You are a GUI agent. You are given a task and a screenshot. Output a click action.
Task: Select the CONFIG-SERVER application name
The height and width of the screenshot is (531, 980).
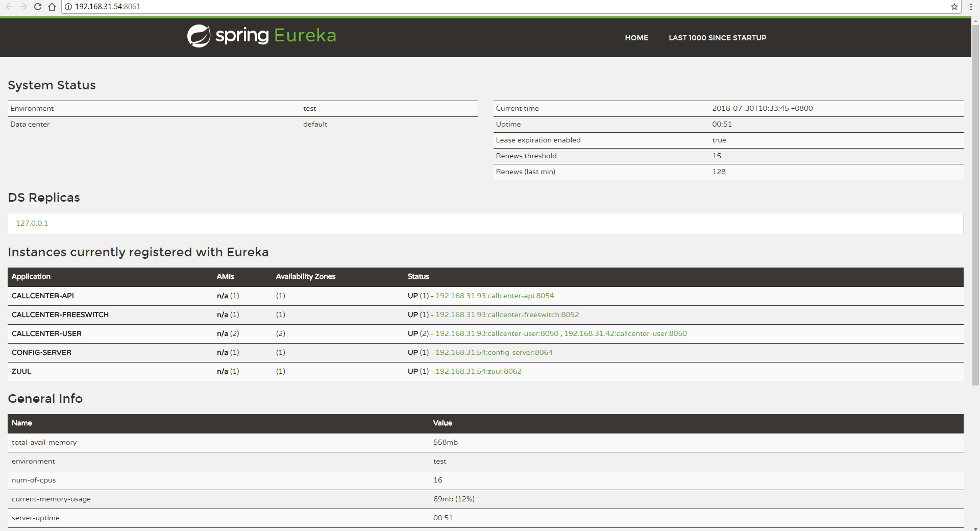pyautogui.click(x=41, y=352)
